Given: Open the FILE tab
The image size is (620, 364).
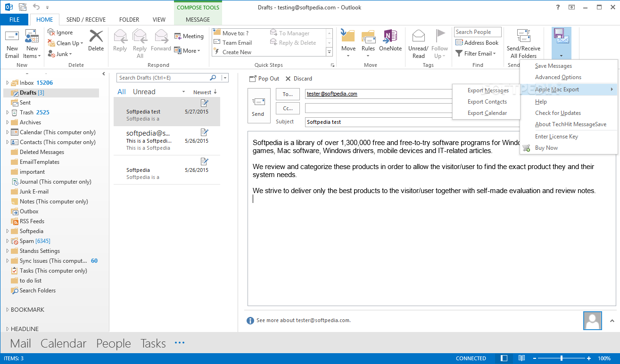Looking at the screenshot, I should pyautogui.click(x=15, y=20).
